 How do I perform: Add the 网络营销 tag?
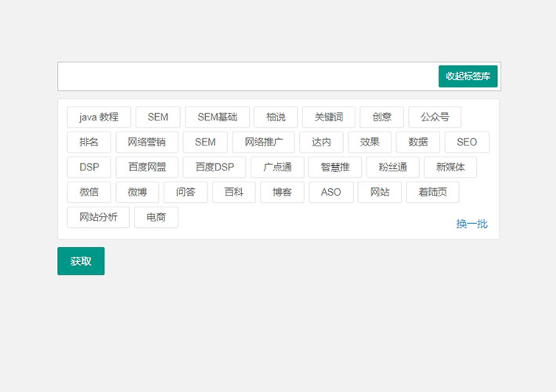point(146,142)
